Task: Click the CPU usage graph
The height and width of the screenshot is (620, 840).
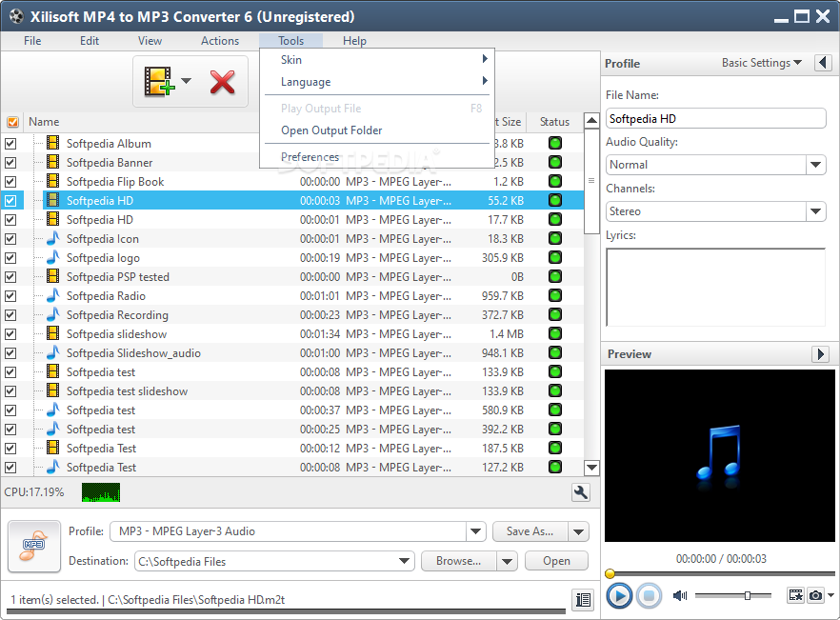Action: tap(101, 492)
